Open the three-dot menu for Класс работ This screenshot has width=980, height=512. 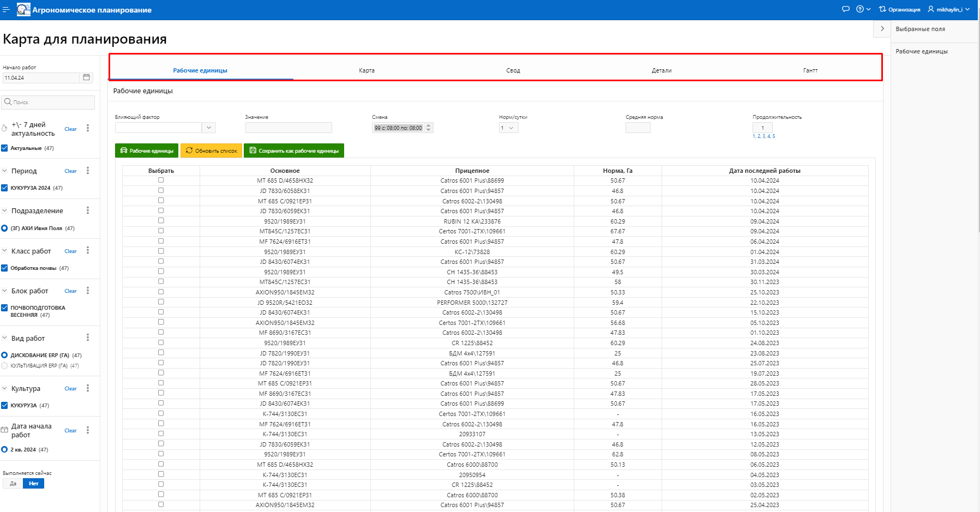click(x=88, y=251)
